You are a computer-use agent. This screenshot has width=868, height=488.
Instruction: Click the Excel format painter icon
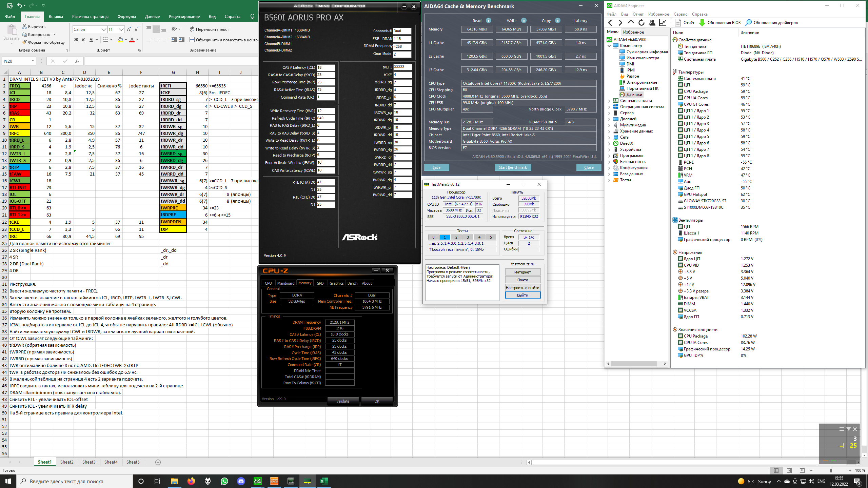24,42
